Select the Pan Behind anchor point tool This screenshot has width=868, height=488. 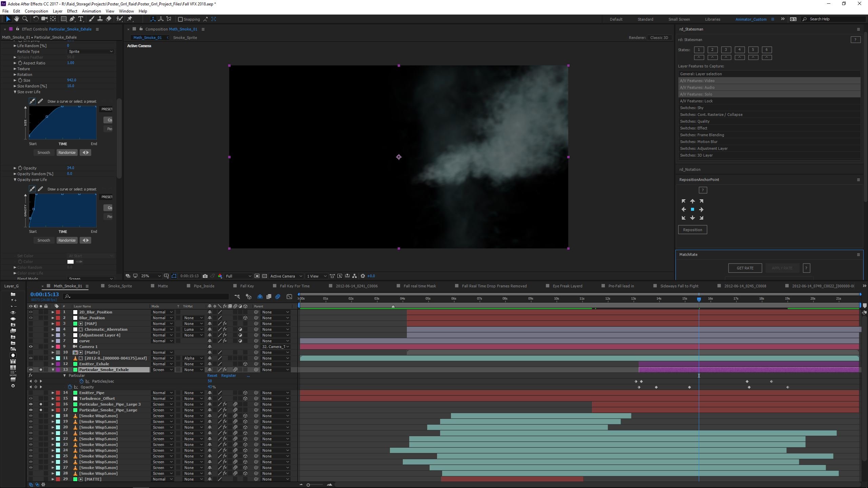[x=53, y=19]
